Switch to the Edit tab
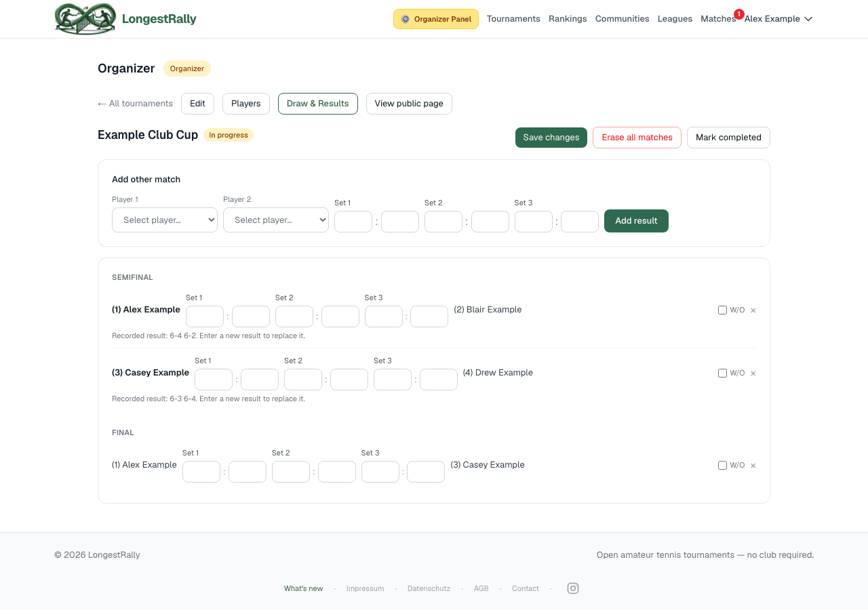 click(197, 104)
